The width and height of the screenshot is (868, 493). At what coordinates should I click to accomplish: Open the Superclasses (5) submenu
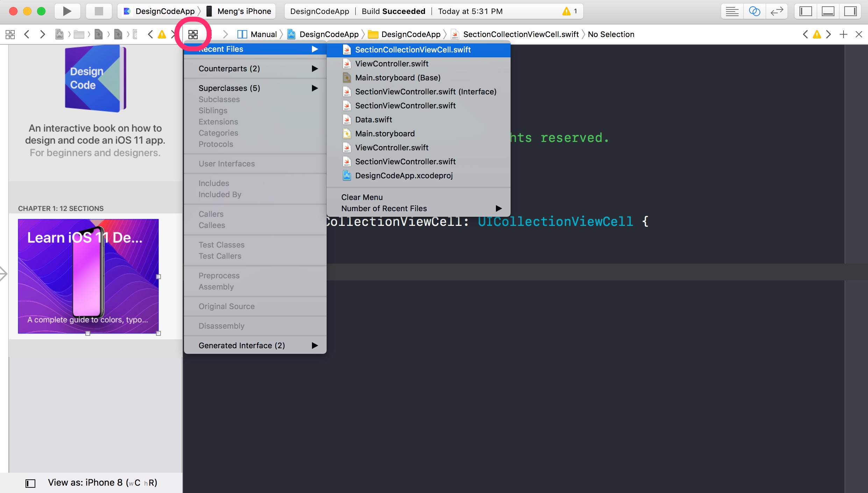tap(255, 88)
